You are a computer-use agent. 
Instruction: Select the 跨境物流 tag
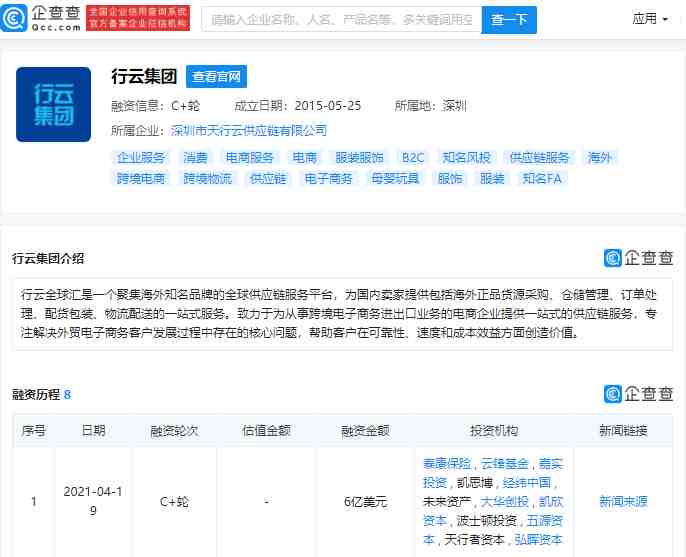(207, 178)
